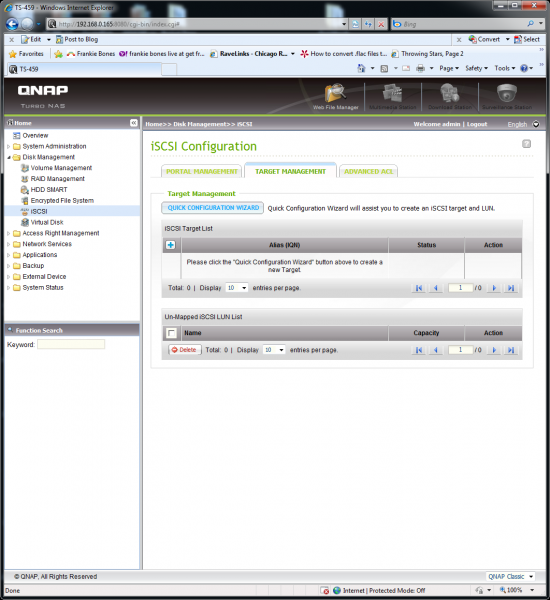Click the browser address bar
Screen dimensions: 550x600
pos(197,24)
